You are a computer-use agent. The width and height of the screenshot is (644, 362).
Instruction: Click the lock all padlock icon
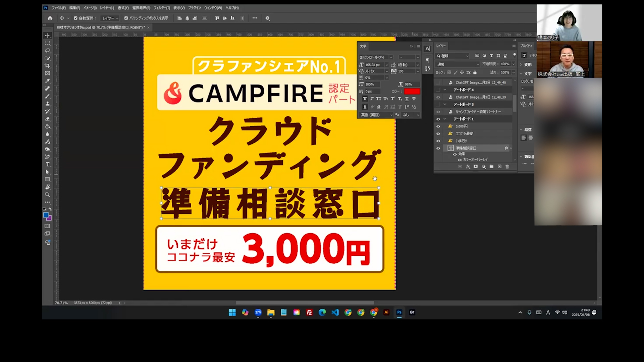tap(475, 72)
